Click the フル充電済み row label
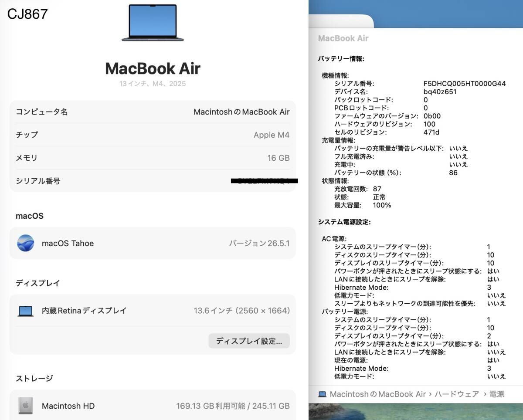The image size is (523, 420). [354, 156]
